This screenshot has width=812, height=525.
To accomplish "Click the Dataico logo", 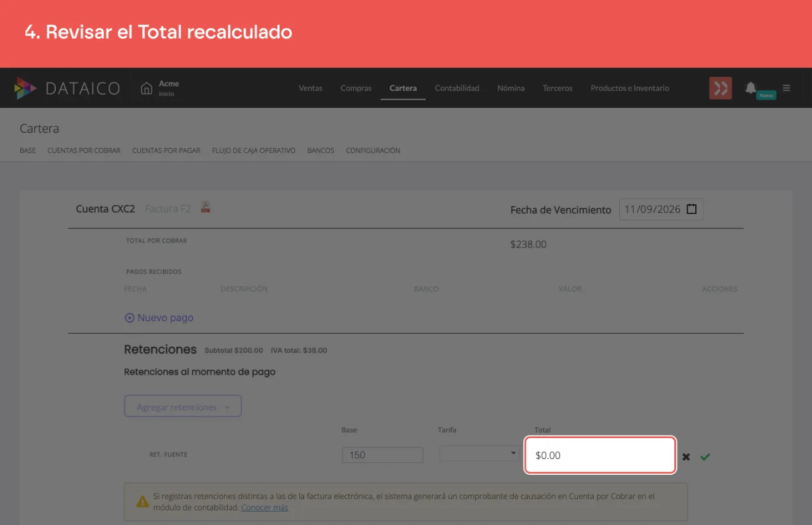I will pos(67,88).
